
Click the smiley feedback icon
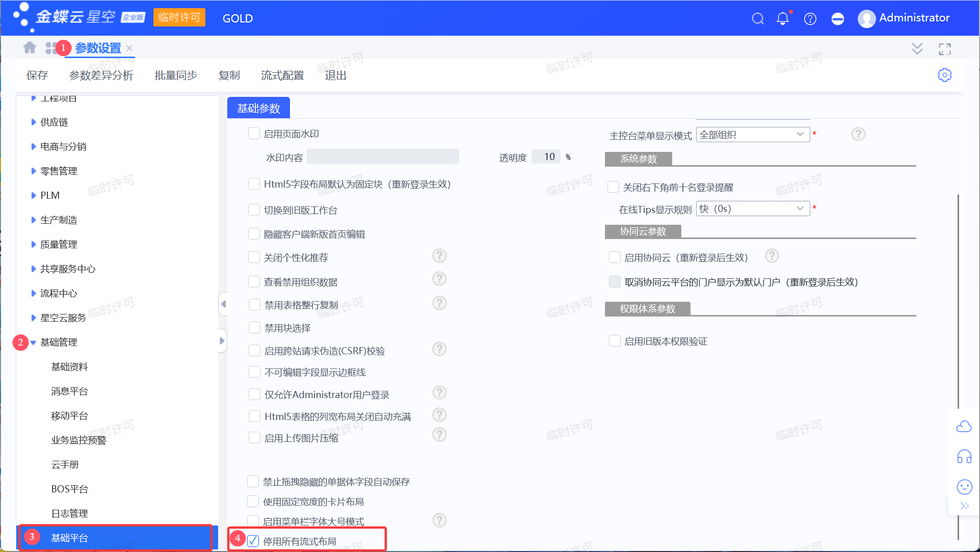click(964, 487)
